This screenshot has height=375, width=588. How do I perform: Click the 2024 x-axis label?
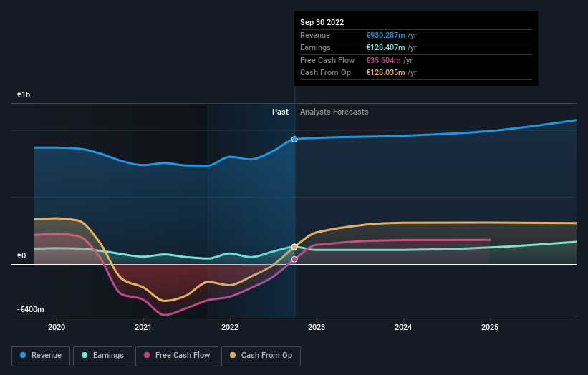(403, 328)
